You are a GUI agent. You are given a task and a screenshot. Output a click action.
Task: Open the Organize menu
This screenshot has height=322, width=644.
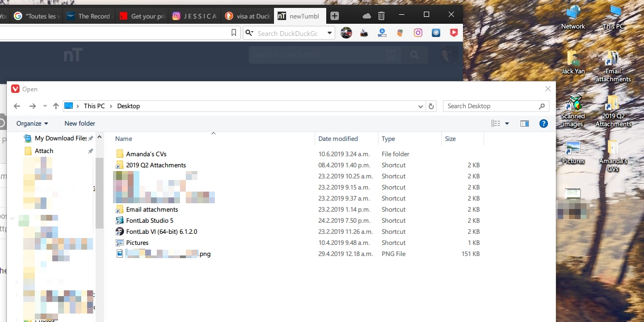(32, 124)
